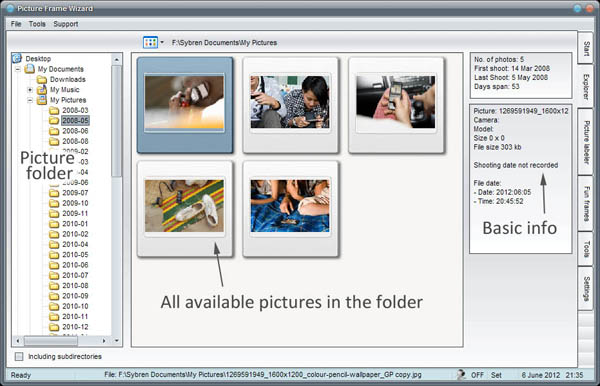Select the 2010-02 folder
This screenshot has height=386, width=600.
(x=75, y=234)
